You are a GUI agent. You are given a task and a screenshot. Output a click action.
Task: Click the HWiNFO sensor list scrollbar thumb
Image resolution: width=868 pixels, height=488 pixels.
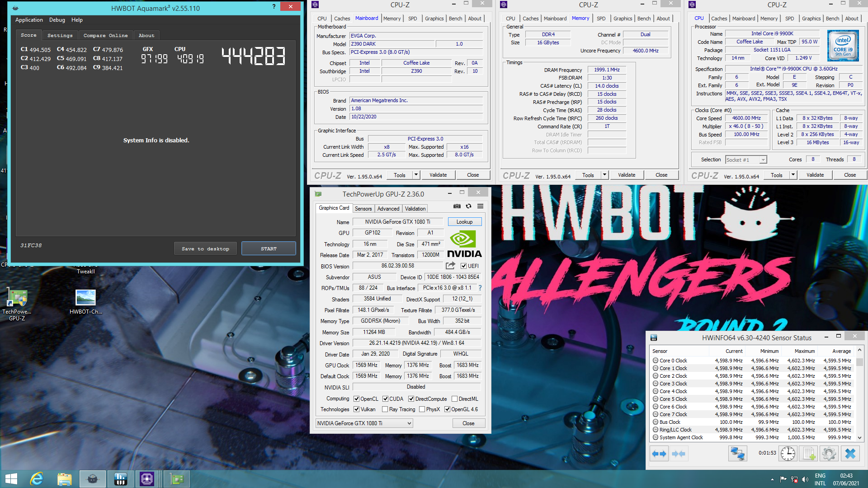[x=859, y=362]
